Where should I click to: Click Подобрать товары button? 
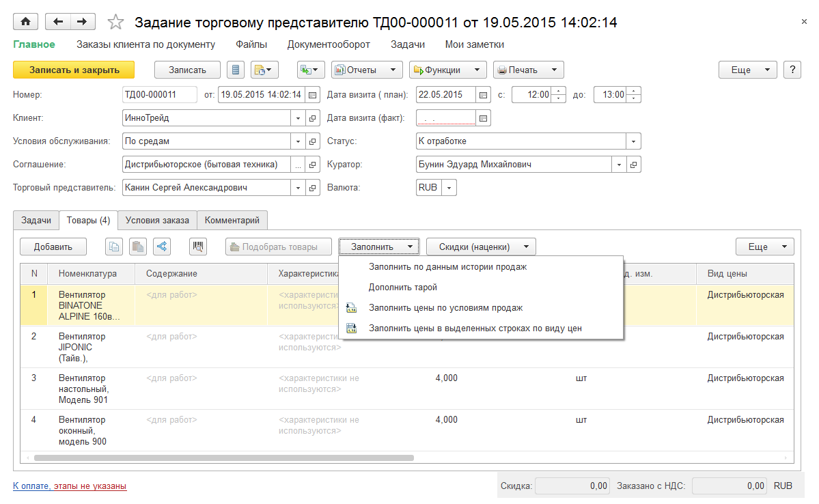(279, 247)
